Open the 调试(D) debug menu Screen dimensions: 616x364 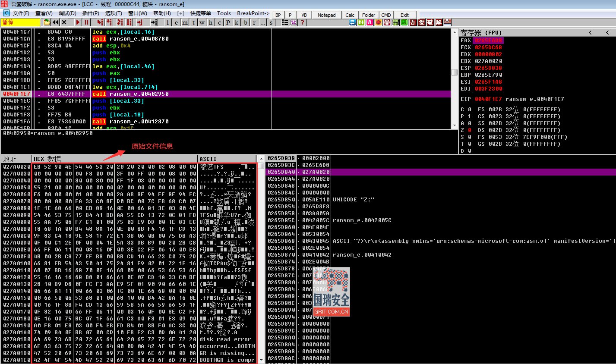(x=67, y=13)
